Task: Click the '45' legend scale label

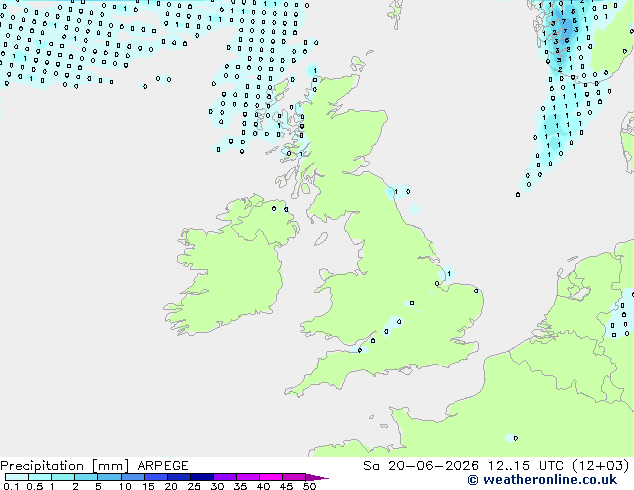Action: [286, 486]
